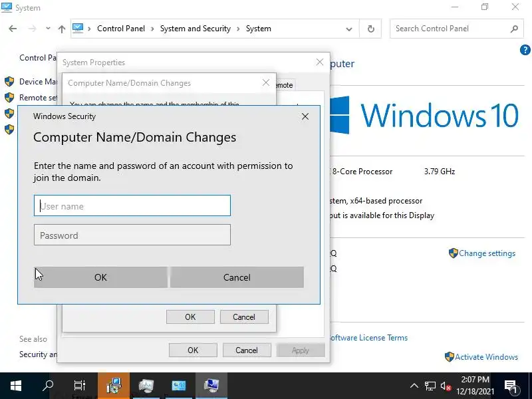Open the taskbar app right of the orange icon
532x399 pixels.
tap(146, 386)
